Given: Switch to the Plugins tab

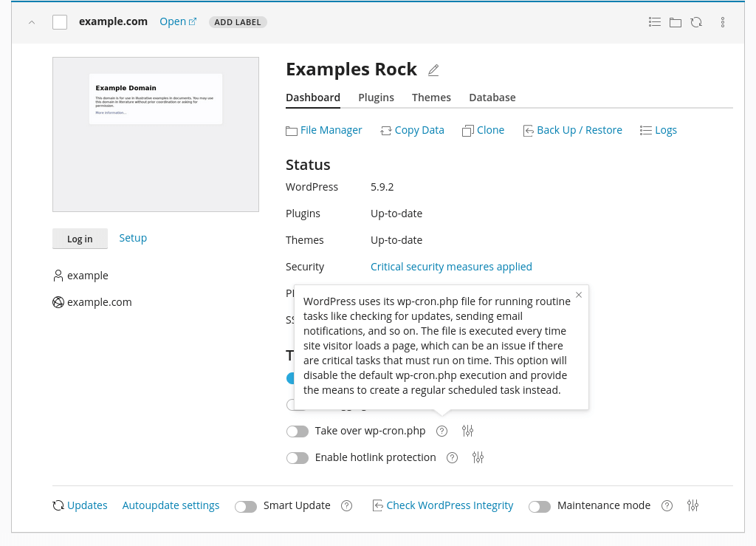Looking at the screenshot, I should coord(376,97).
